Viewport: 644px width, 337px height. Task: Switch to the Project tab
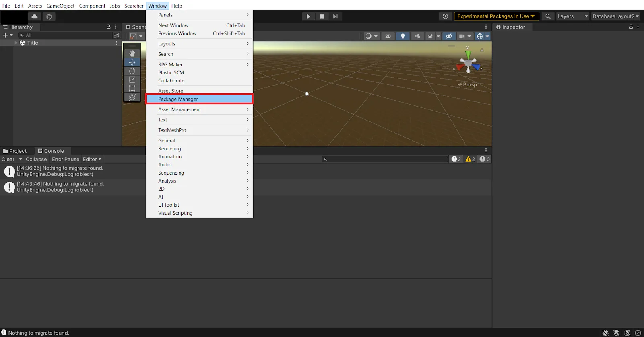coord(15,151)
